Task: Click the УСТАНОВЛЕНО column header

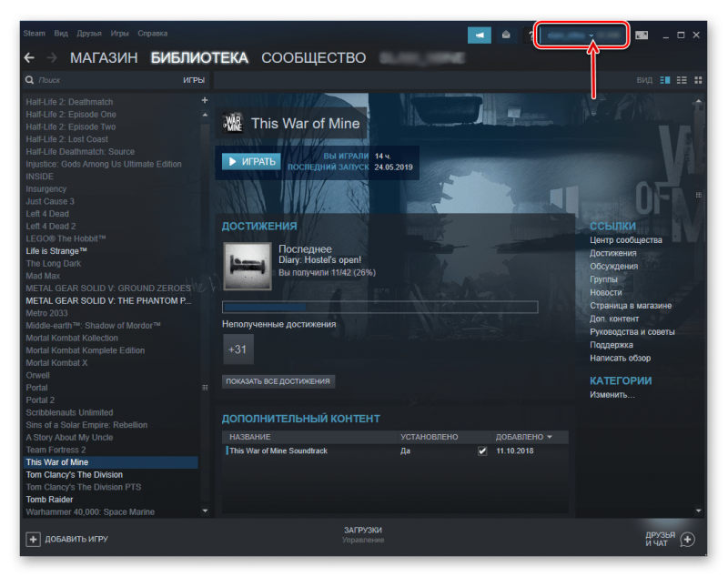Action: coord(429,437)
